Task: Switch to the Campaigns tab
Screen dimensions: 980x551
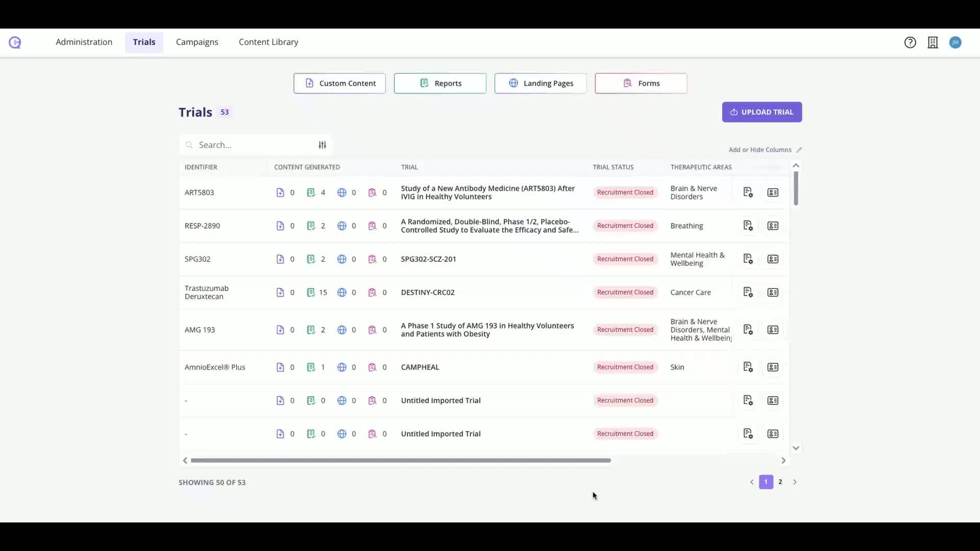Action: point(197,42)
